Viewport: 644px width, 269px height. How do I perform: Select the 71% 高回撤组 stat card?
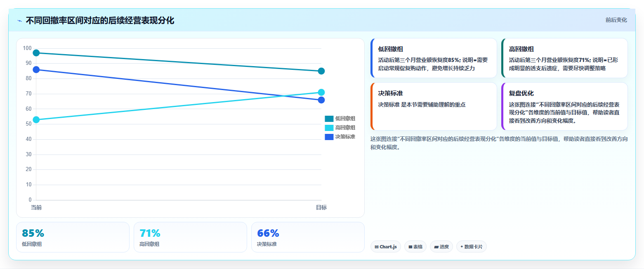[x=190, y=237]
